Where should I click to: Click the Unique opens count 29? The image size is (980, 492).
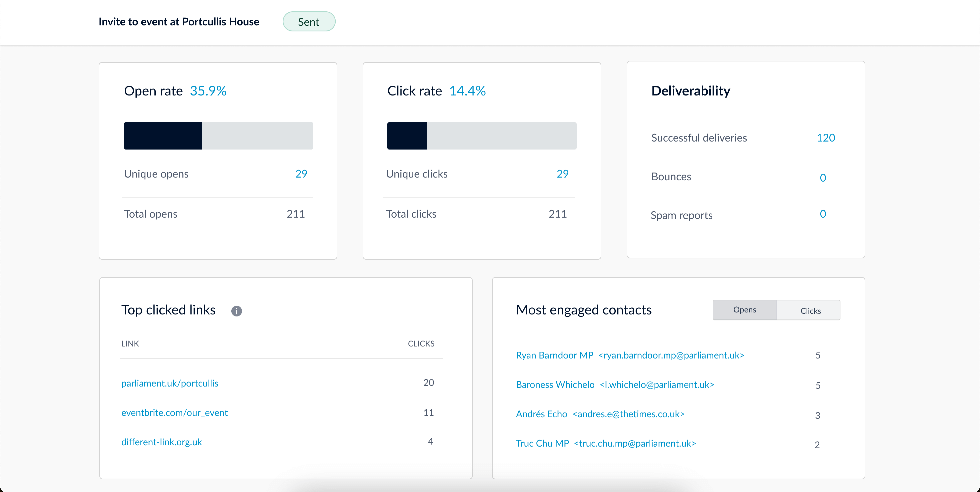(x=301, y=174)
